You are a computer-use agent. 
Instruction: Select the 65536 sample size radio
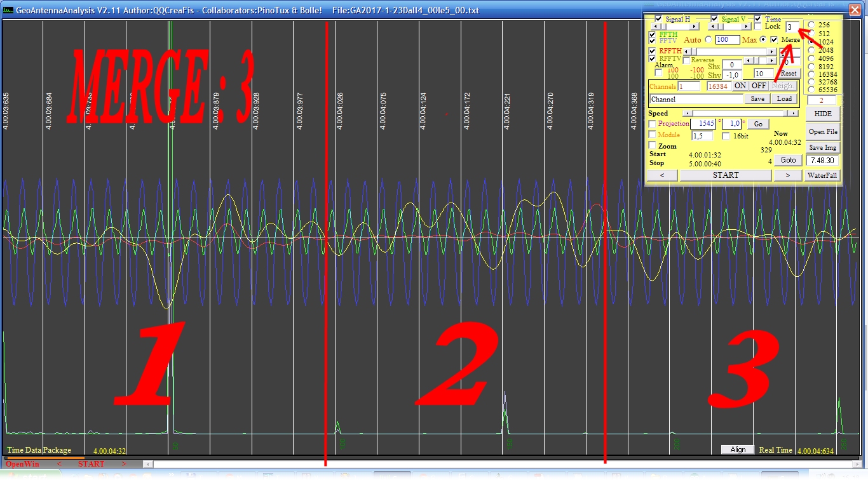[x=811, y=90]
